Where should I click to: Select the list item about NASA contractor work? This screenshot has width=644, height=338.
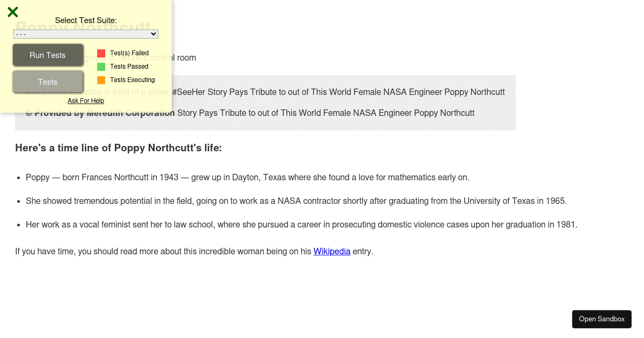[296, 201]
